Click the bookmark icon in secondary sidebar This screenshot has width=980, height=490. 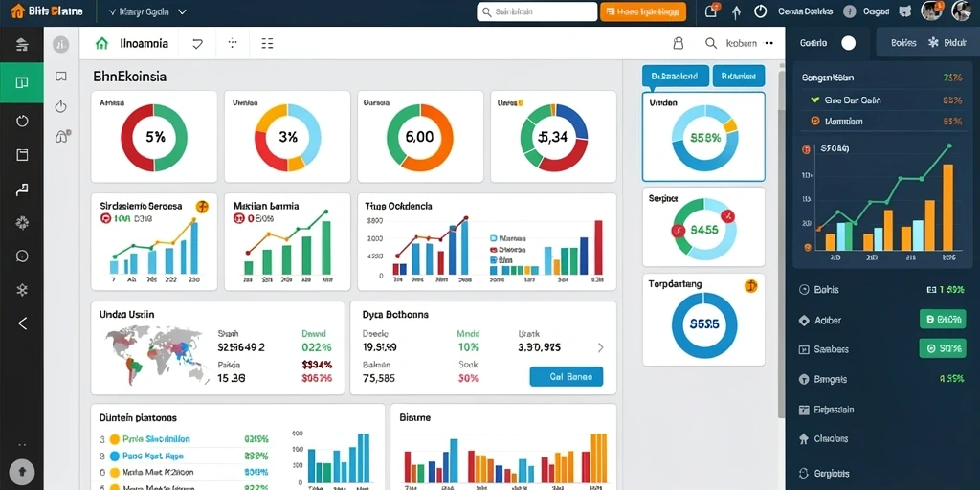tap(60, 77)
